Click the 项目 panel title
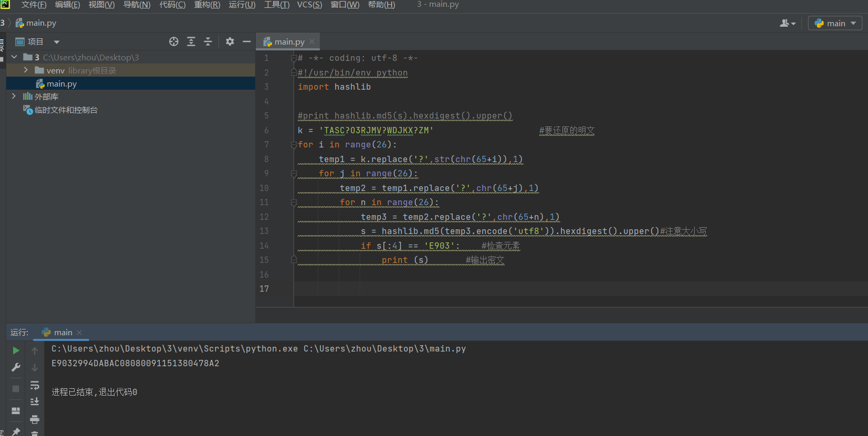The image size is (868, 436). tap(35, 42)
